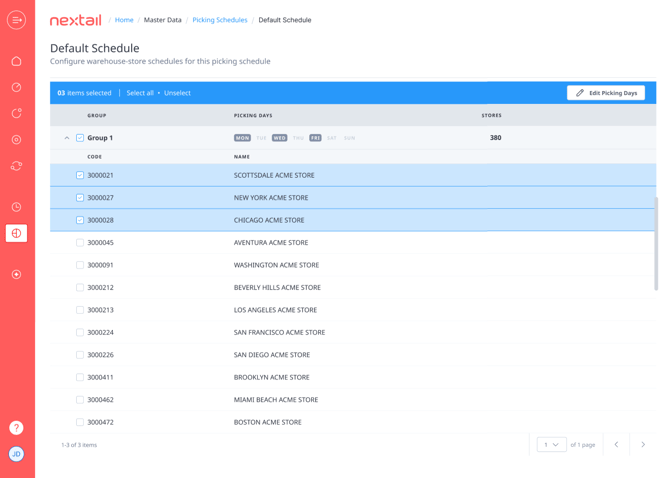Click the WED picking day badge
Viewport: 670px width, 478px height.
[279, 138]
